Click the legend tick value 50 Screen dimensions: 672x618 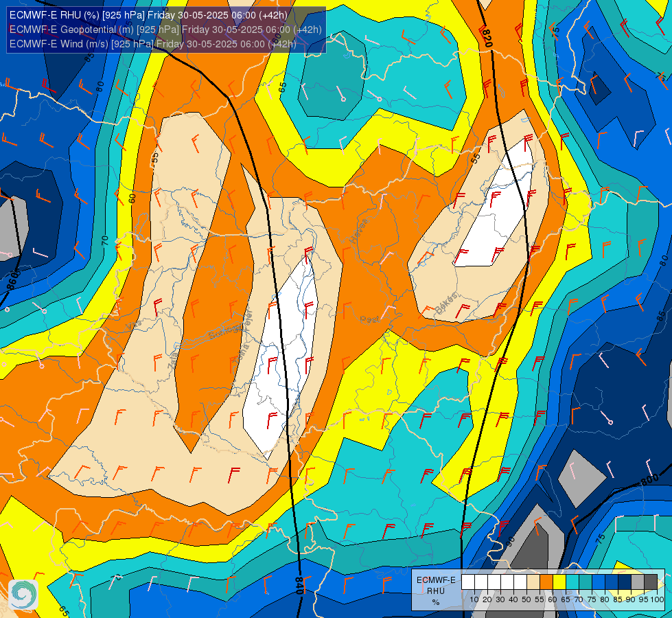[x=526, y=599]
